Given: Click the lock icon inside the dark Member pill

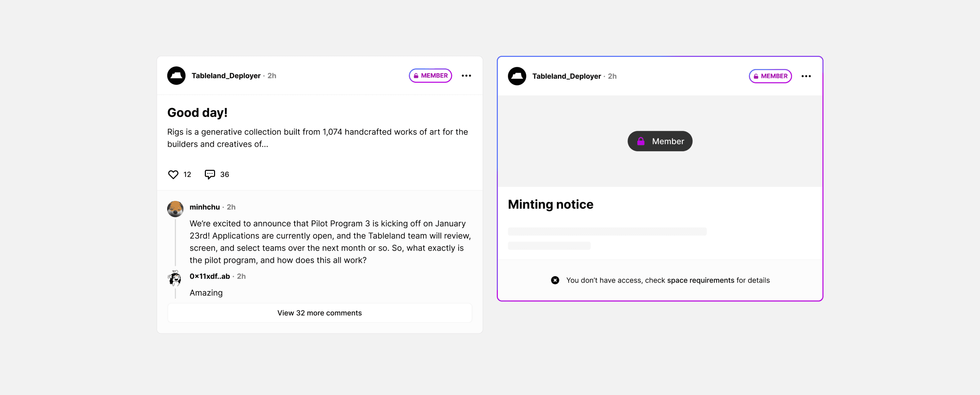Looking at the screenshot, I should click(641, 141).
